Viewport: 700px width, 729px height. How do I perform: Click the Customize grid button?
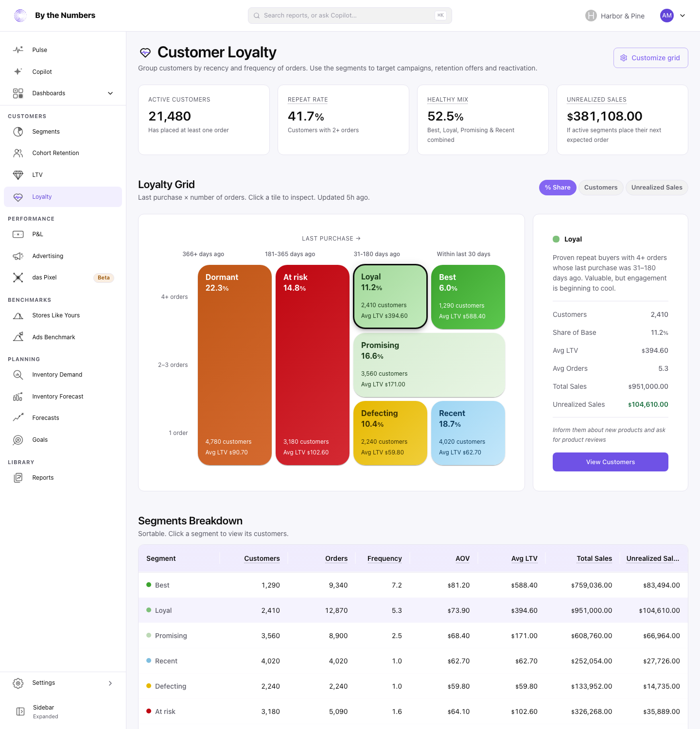coord(651,58)
